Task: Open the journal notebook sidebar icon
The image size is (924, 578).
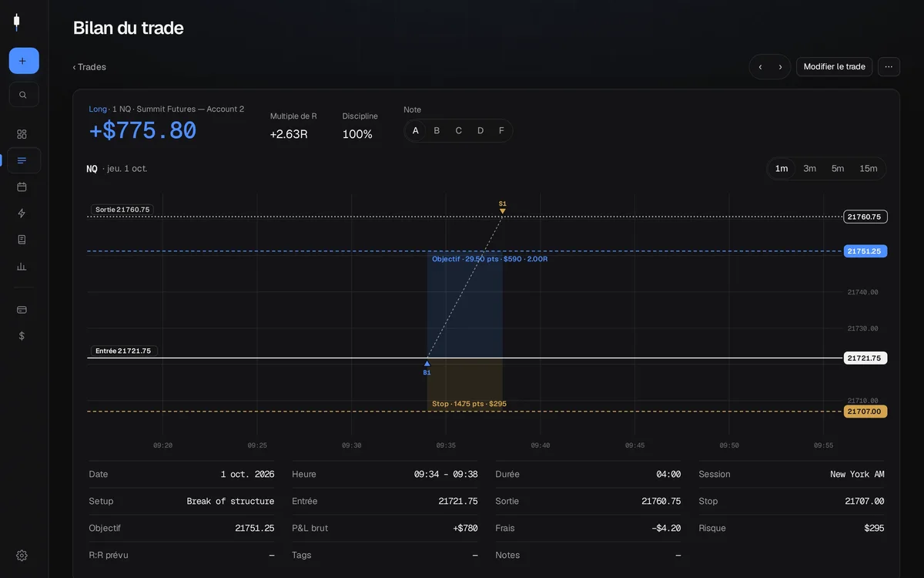Action: pos(22,240)
